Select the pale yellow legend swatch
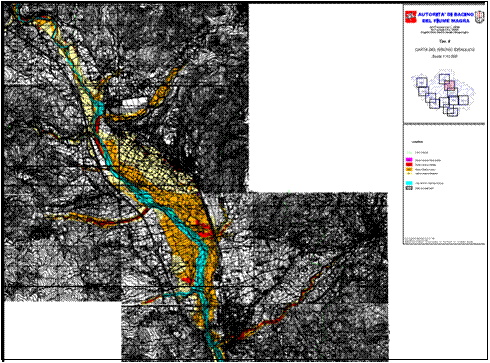Viewport: 490px width, 363px height. click(x=409, y=173)
